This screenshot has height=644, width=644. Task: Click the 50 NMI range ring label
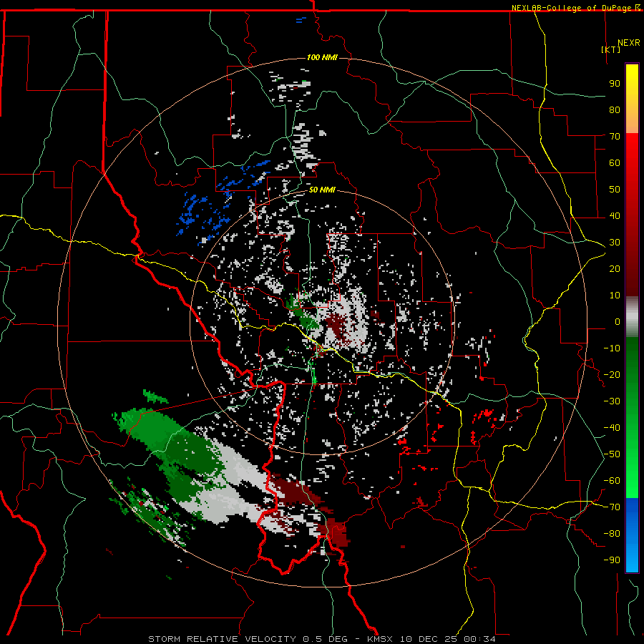point(322,190)
